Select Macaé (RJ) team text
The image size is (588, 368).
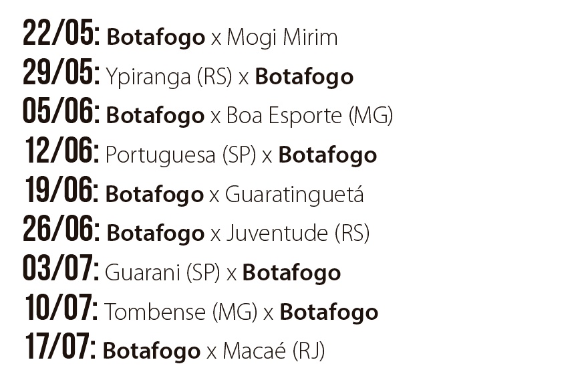point(274,351)
